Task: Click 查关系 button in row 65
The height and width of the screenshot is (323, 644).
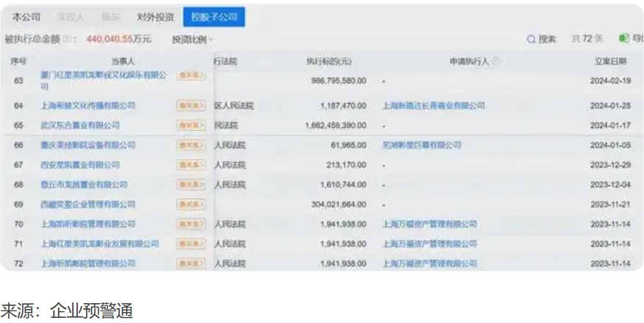Action: tap(191, 125)
